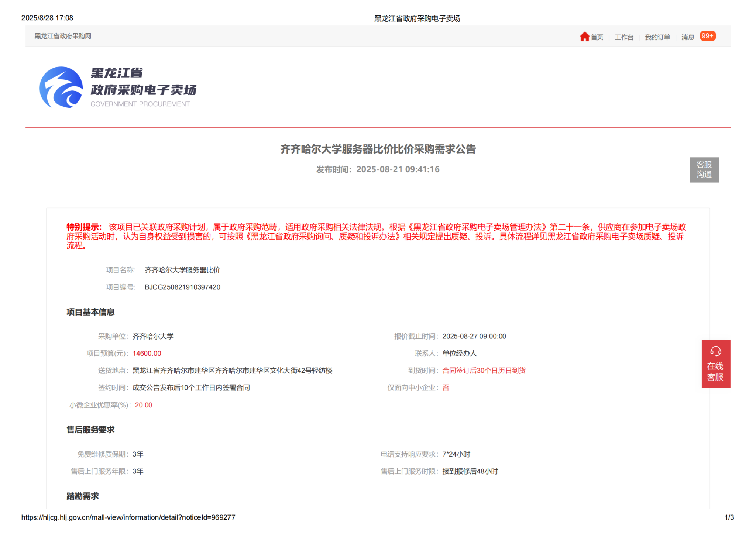Open 我的订单 menu item
Screen dimensions: 756x534
click(x=657, y=37)
